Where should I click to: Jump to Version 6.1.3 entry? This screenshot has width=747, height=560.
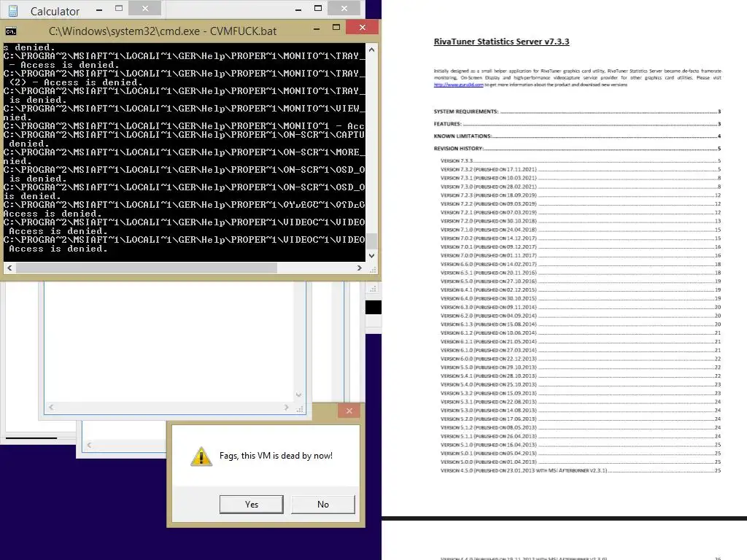pos(580,324)
